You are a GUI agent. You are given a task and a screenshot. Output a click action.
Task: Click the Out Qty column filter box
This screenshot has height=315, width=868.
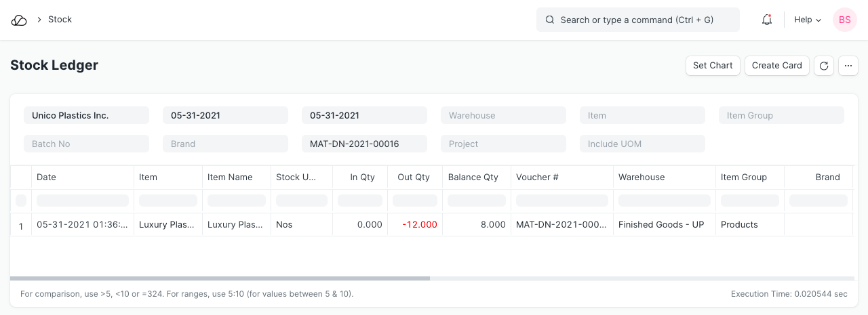(414, 201)
